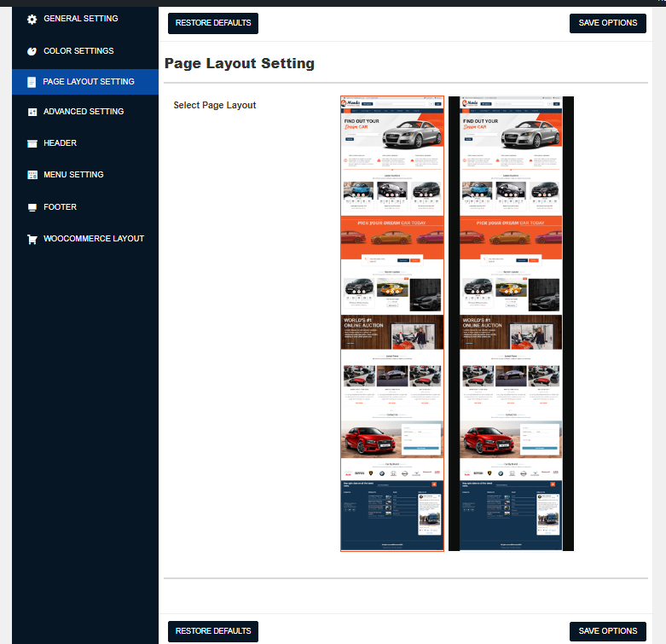Click the icon beside Menu Setting
The height and width of the screenshot is (644, 666).
point(32,175)
